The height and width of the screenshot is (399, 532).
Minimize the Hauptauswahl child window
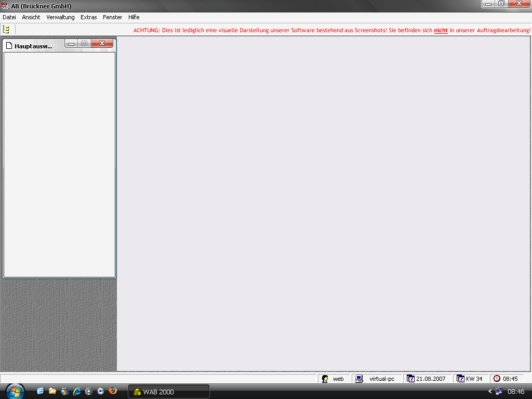(x=71, y=44)
